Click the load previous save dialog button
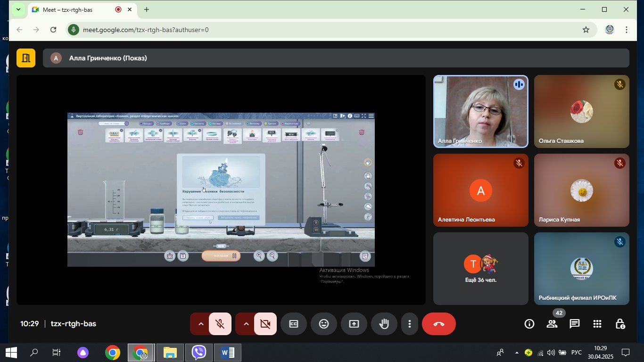This screenshot has height=362, width=644. [239, 218]
